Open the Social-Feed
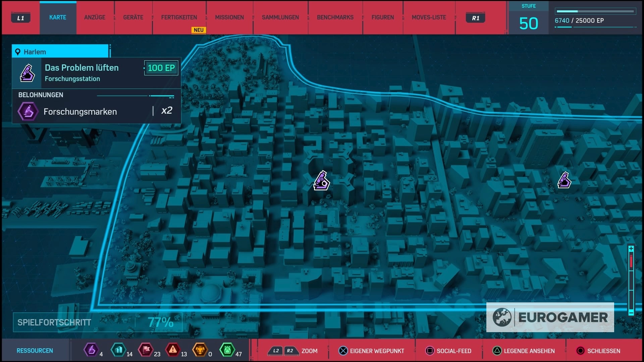 [454, 351]
